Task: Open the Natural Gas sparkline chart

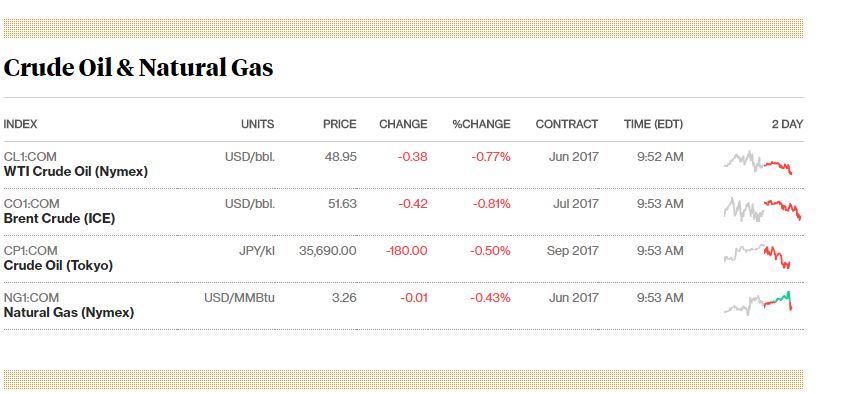Action: click(x=758, y=303)
